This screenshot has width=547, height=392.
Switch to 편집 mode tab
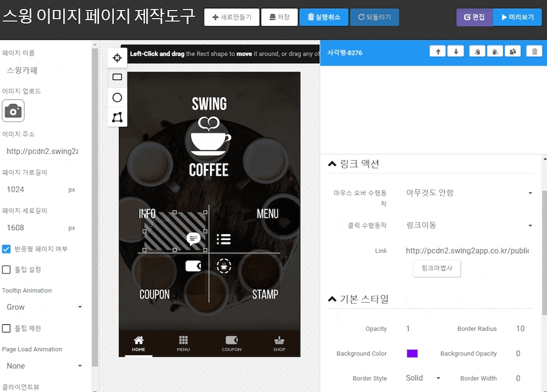[474, 18]
